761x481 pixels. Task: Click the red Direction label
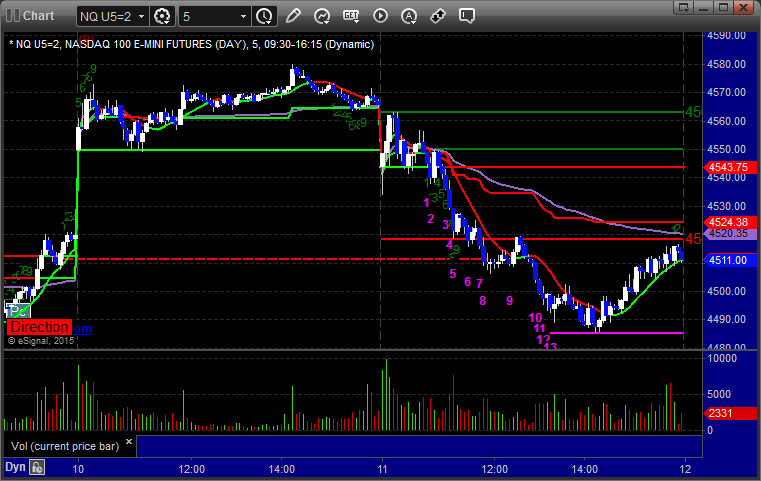pos(39,327)
